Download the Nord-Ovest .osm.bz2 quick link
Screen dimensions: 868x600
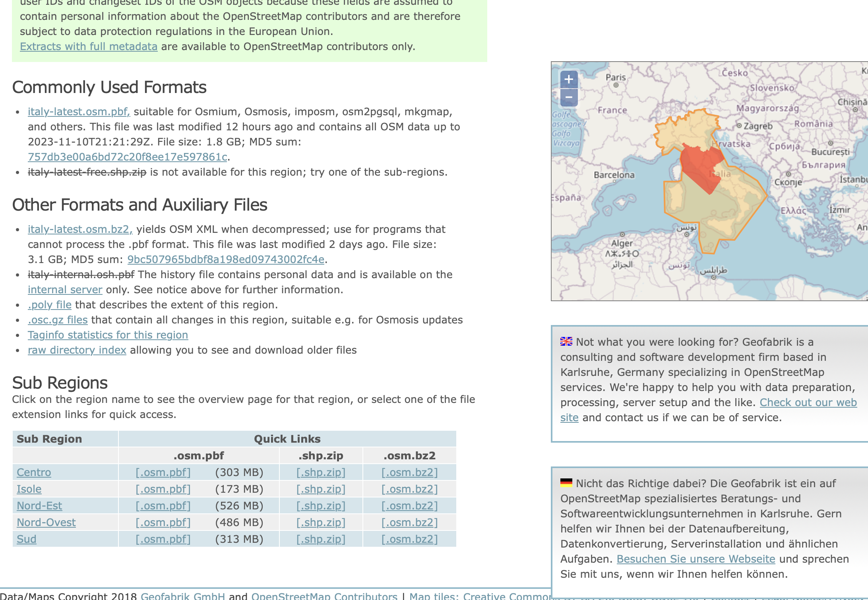(x=409, y=523)
